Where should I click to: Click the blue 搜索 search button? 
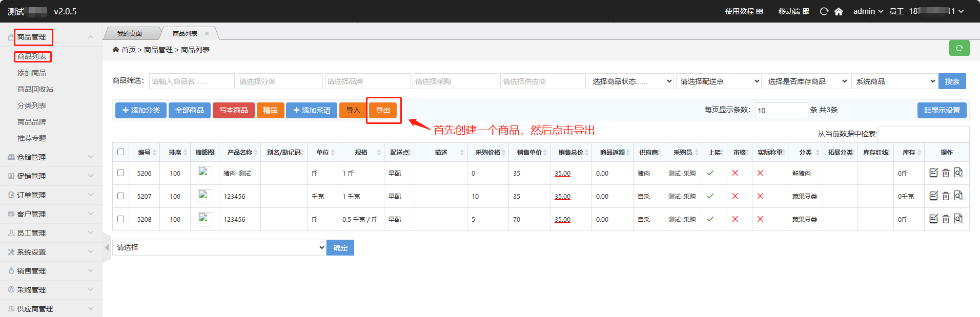point(952,81)
